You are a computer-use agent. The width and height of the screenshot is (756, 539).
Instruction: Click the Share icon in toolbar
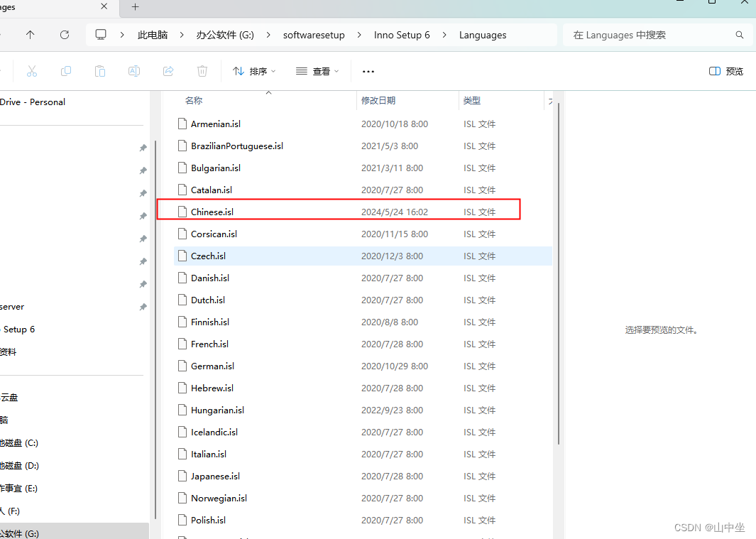coord(168,72)
